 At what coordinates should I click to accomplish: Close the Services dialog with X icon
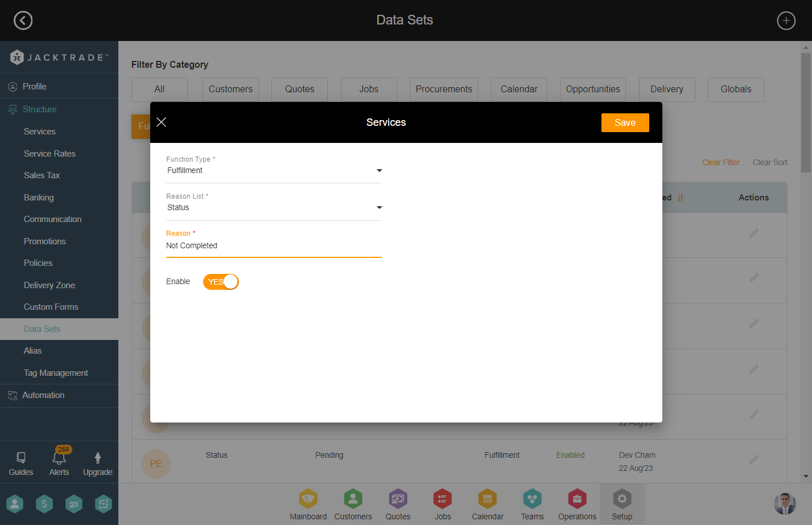tap(161, 122)
